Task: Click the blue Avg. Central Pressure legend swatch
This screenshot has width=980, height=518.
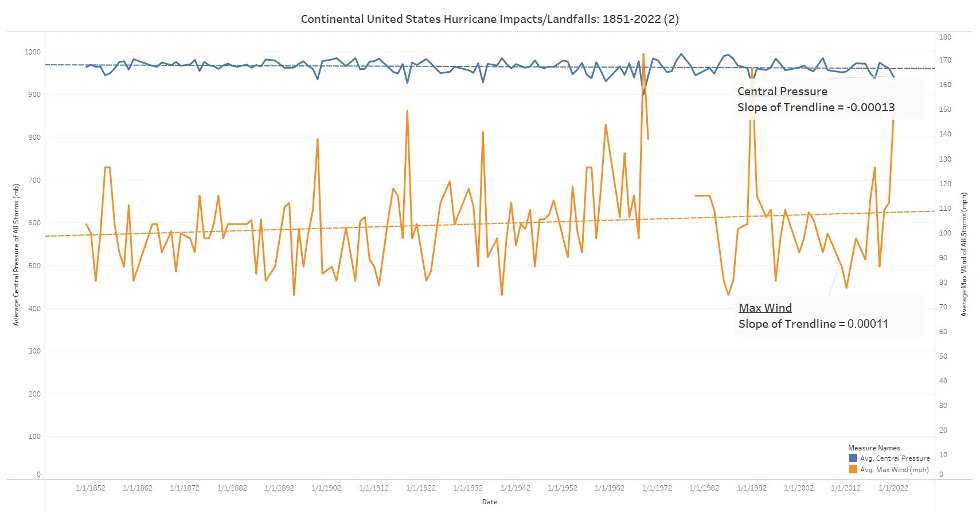Action: [x=853, y=458]
